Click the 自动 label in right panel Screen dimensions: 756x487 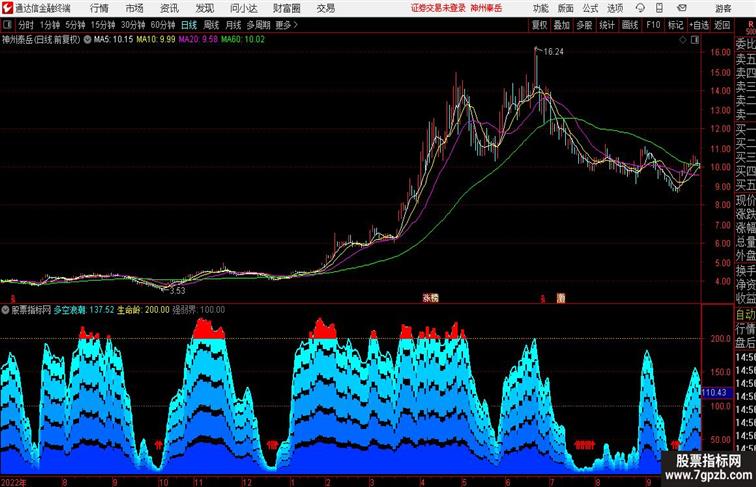click(745, 315)
